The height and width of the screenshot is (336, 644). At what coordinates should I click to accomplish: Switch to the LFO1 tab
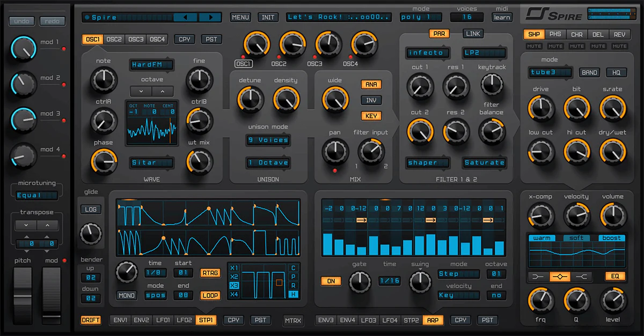(163, 320)
